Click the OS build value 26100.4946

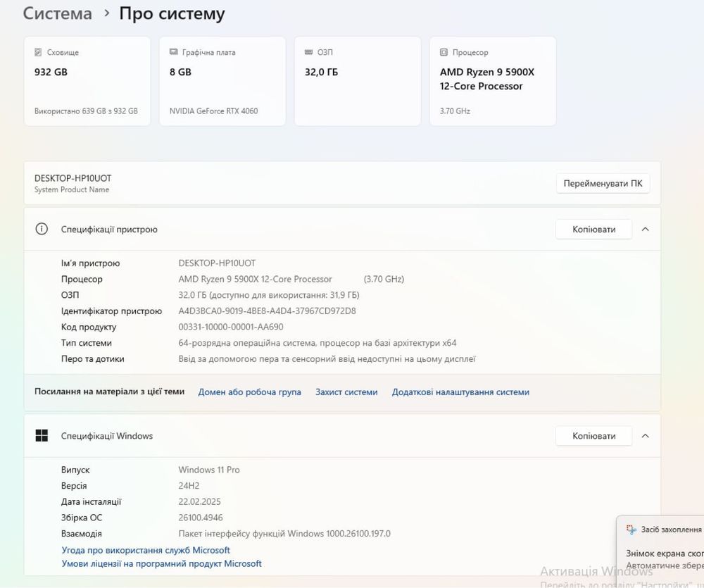tap(200, 518)
